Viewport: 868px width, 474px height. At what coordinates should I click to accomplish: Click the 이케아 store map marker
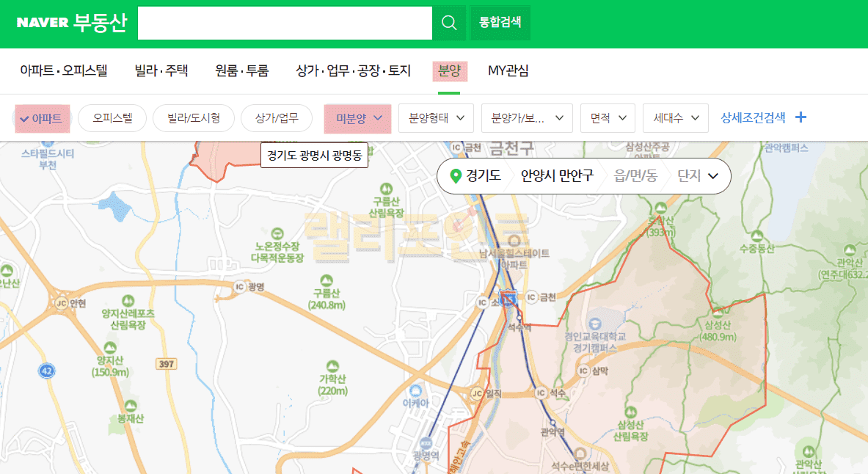click(x=416, y=390)
